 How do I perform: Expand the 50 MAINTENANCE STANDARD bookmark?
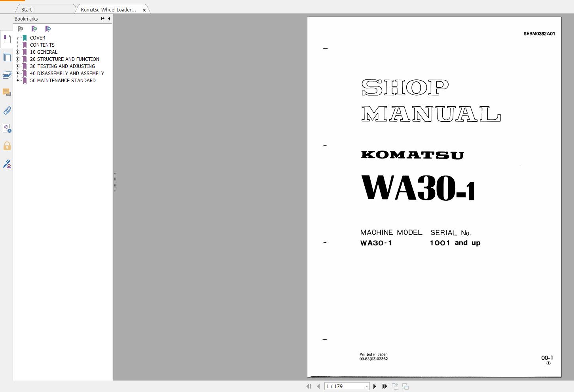point(17,80)
